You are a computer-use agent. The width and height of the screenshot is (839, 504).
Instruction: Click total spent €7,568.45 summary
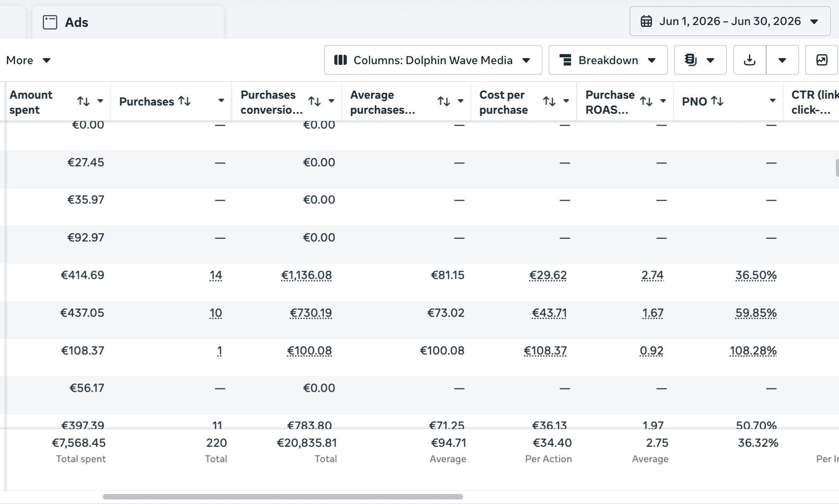[79, 443]
